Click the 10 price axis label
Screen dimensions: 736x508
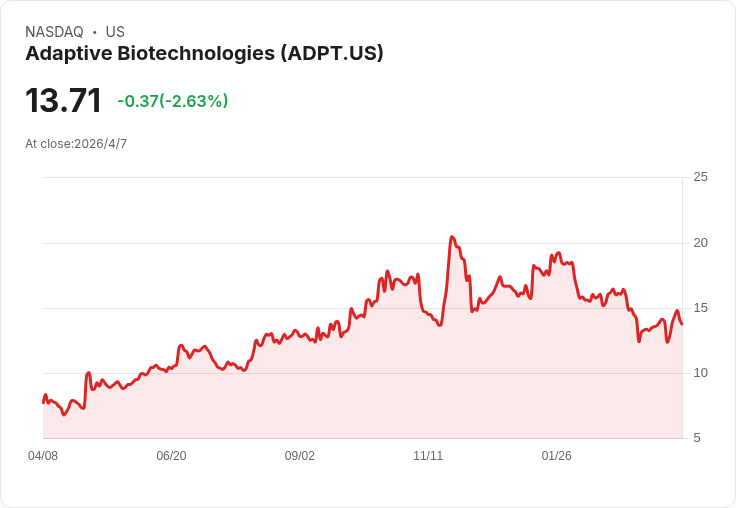coord(700,373)
